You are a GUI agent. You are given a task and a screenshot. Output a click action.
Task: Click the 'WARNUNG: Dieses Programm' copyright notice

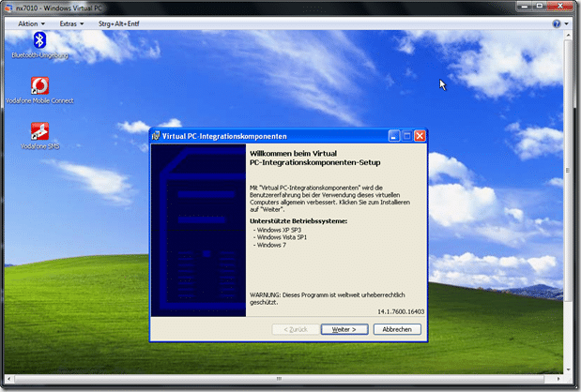[328, 298]
